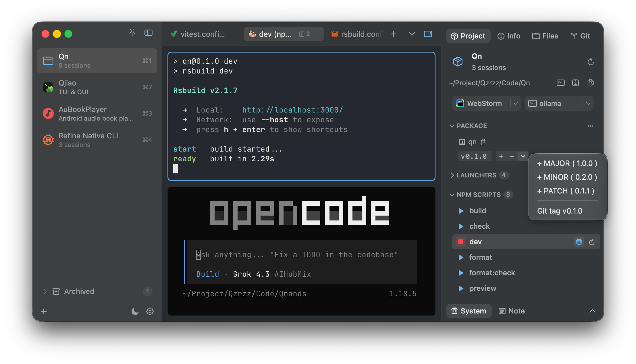This screenshot has width=636, height=364.
Task: Copy the project path
Action: (x=591, y=83)
